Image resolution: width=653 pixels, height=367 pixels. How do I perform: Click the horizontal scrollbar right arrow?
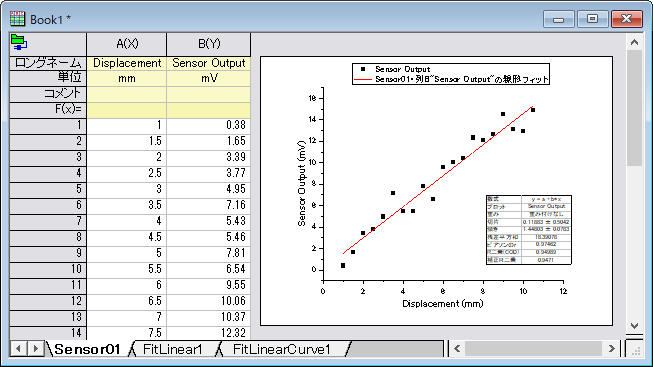pos(611,349)
